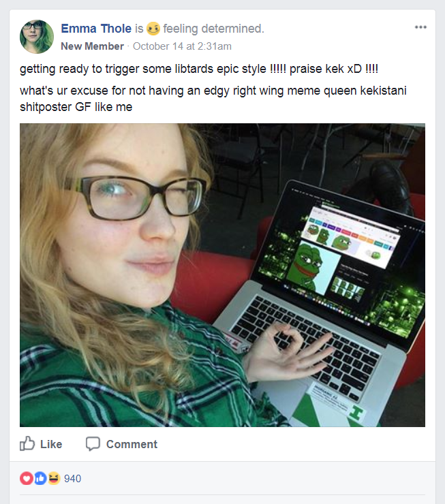
Task: Click the heart Love reaction icon
Action: (x=27, y=478)
